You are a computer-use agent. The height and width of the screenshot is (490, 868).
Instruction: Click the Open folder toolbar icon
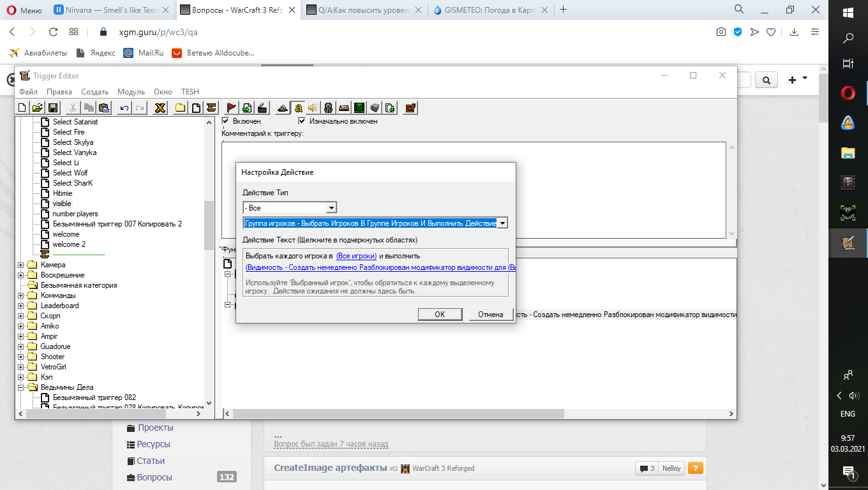click(38, 108)
